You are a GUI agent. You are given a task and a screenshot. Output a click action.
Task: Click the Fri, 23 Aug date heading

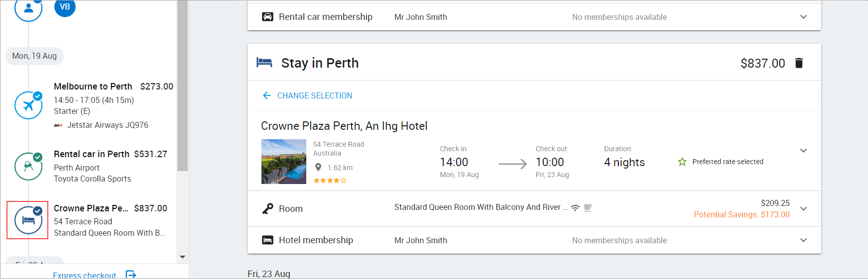269,274
